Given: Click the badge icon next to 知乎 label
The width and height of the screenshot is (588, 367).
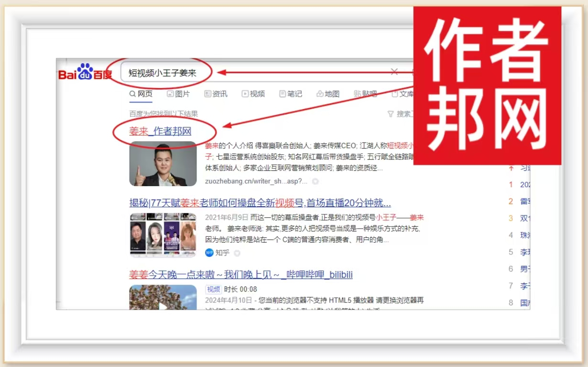Looking at the screenshot, I should coord(237,253).
